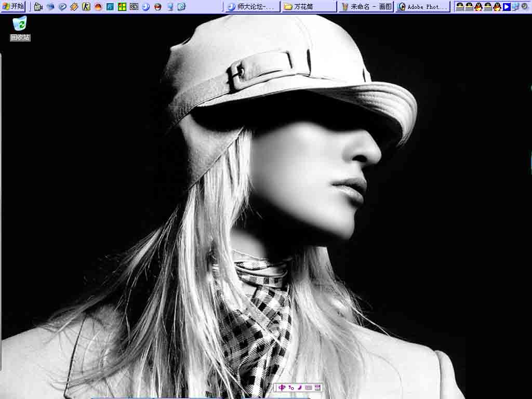Click the rightmost round system tray icon

click(525, 7)
